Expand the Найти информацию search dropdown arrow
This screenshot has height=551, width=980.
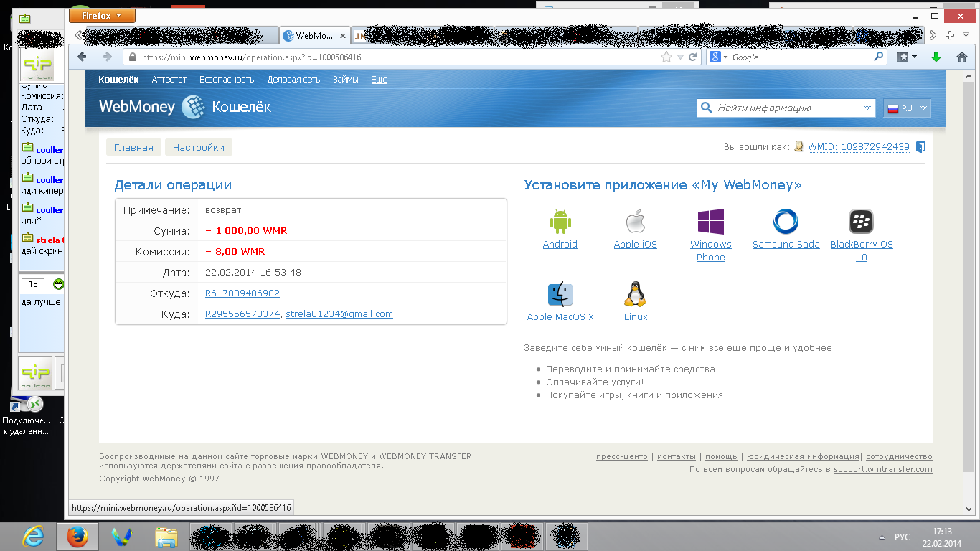point(867,108)
